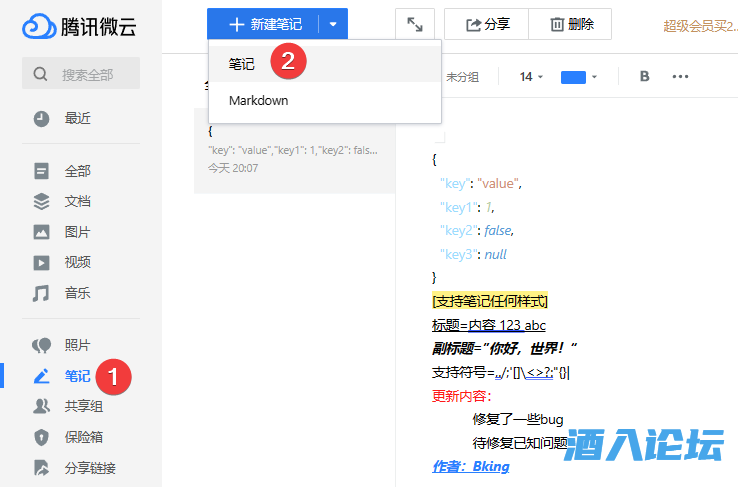This screenshot has width=738, height=487.
Task: Open the font size 14 dropdown
Action: coord(531,77)
